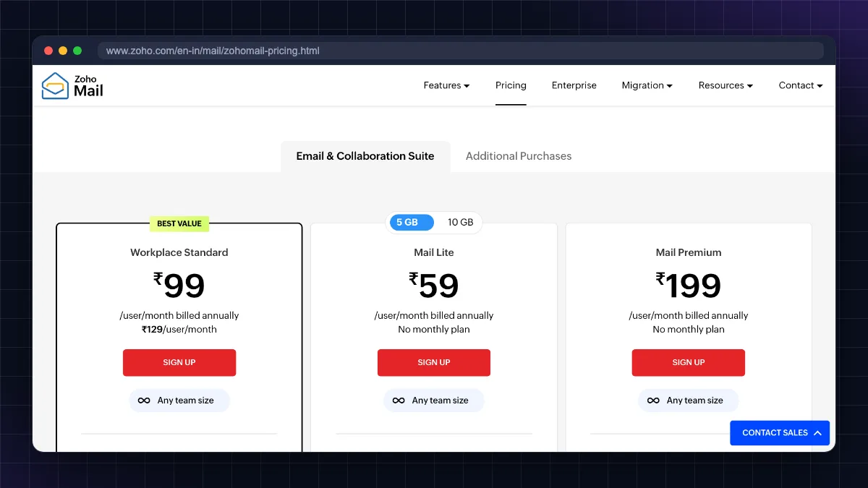Expand the Resources menu
Image resolution: width=868 pixels, height=488 pixels.
point(726,85)
